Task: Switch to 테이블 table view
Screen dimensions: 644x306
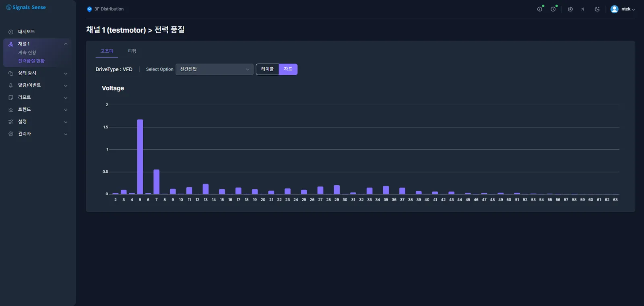Action: click(267, 69)
